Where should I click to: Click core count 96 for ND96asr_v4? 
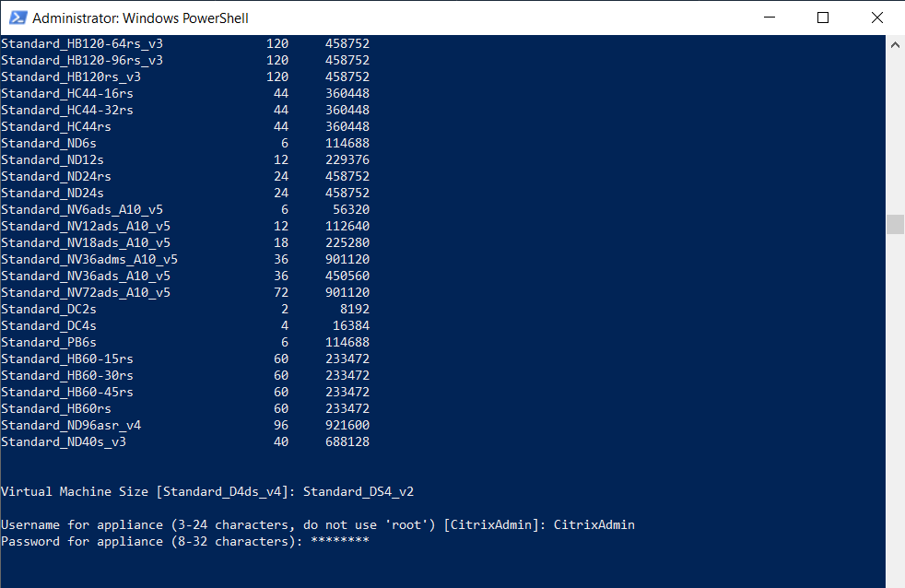coord(281,425)
